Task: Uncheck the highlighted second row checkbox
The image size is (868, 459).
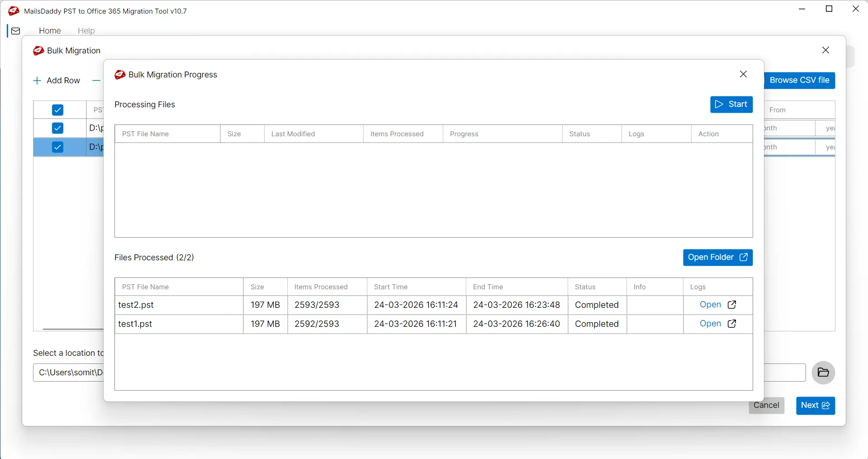Action: (x=57, y=147)
